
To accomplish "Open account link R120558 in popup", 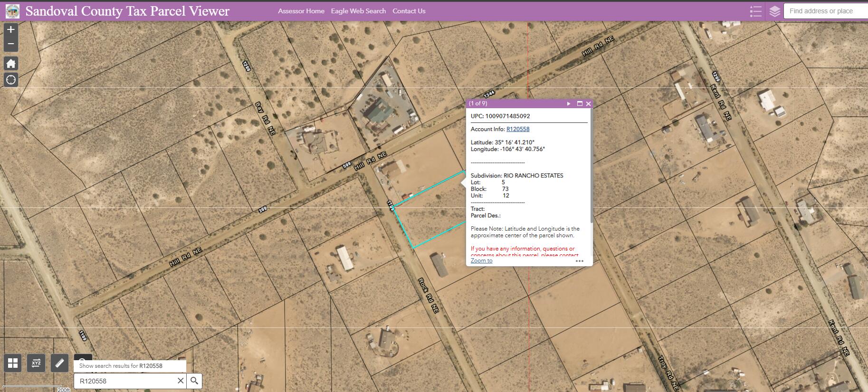I will 518,129.
